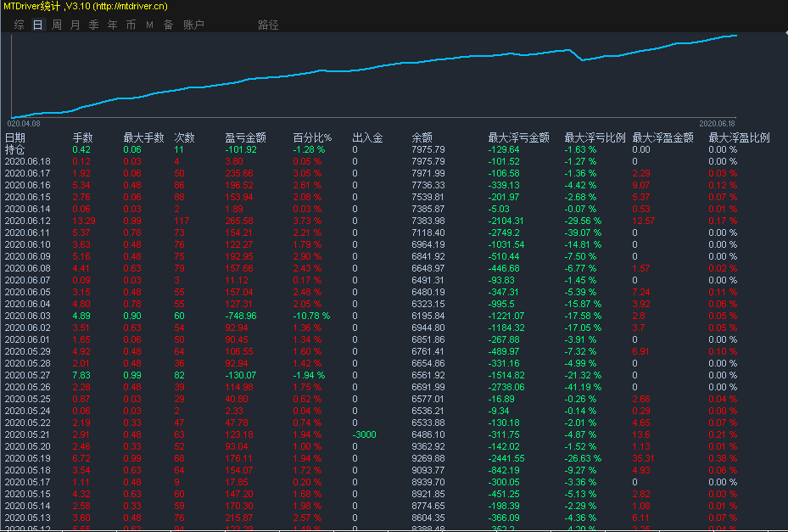This screenshot has height=532, width=788.
Task: Select the 2020.06.16 row date
Action: click(x=28, y=185)
